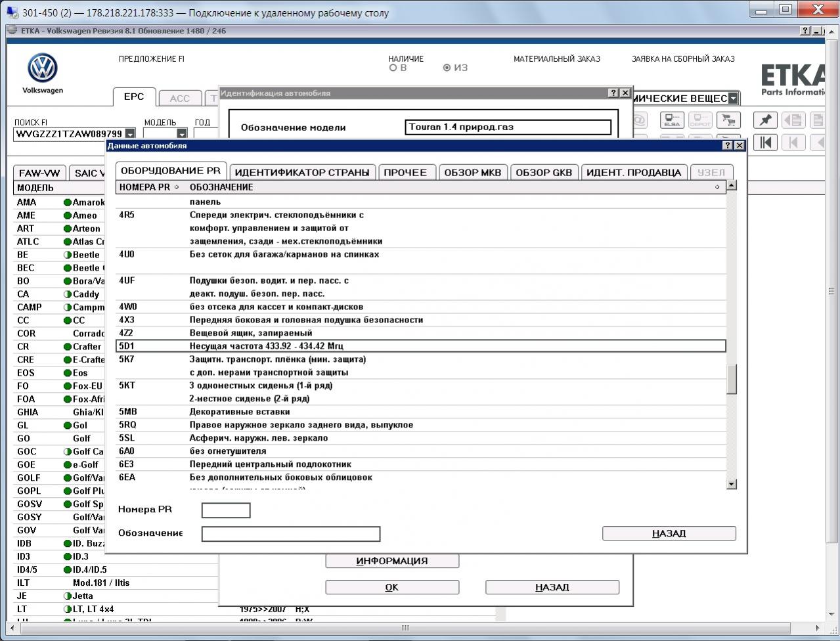This screenshot has height=641, width=840.
Task: Select the ACC tab
Action: (179, 98)
